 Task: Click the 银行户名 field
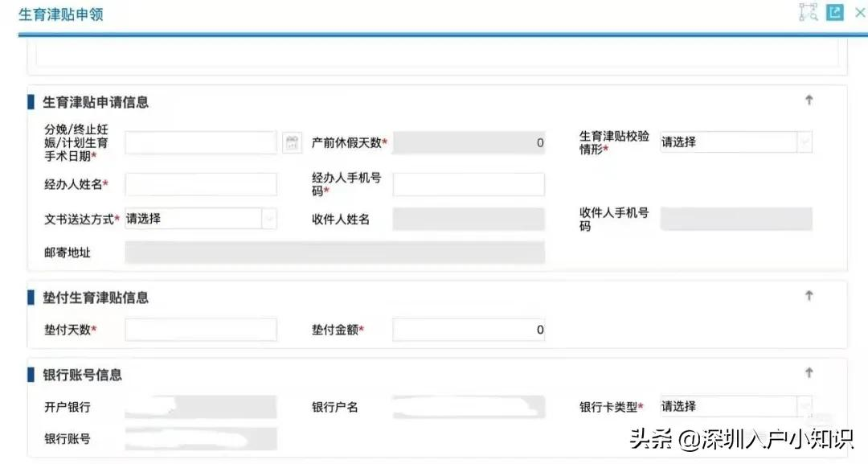point(468,406)
